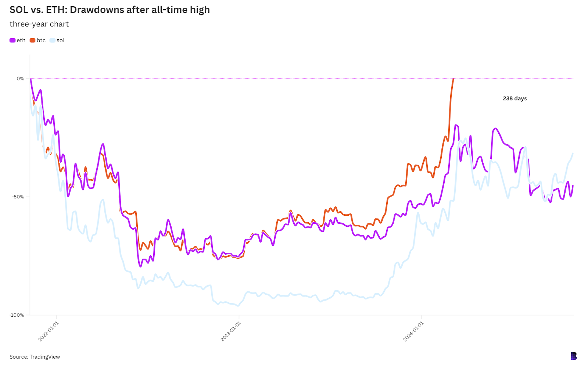Screen dimensions: 588x370
Task: Select the 2022-01-01 x-axis date label
Action: coord(48,331)
